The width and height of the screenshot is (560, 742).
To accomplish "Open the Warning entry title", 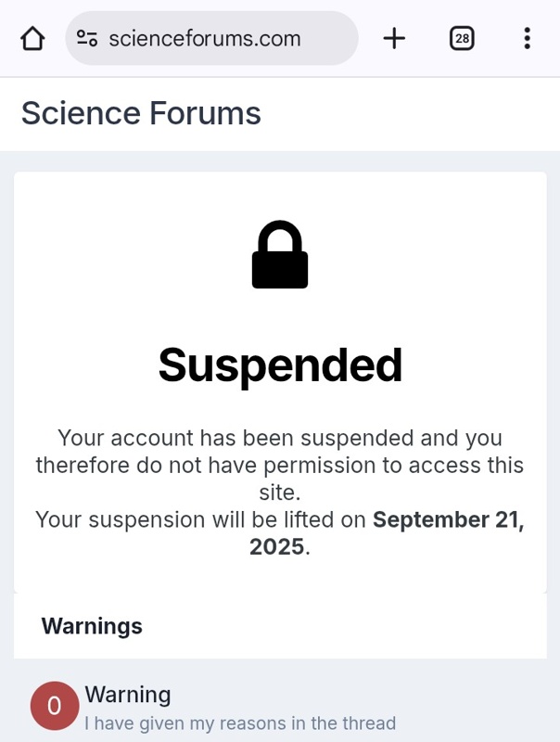I will (128, 695).
